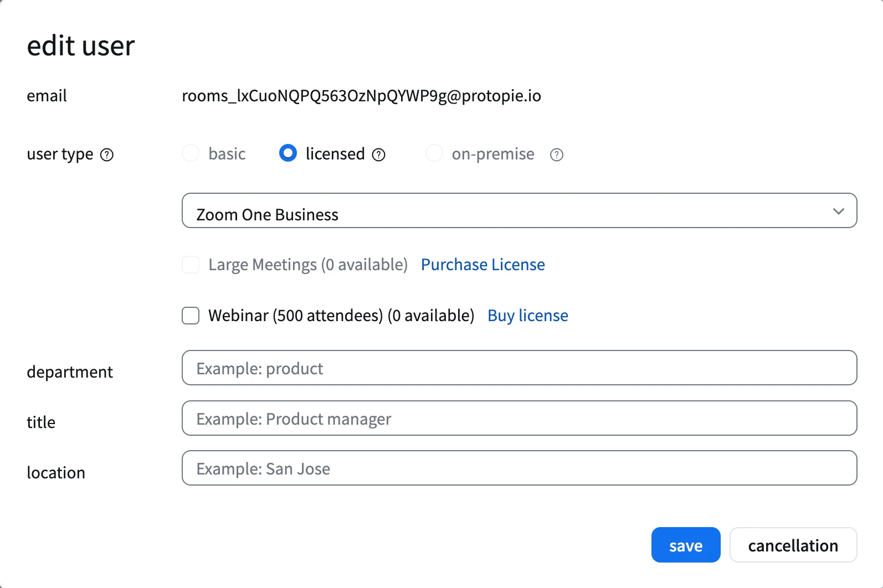Choose the on-premise user type radio
Image resolution: width=883 pixels, height=588 pixels.
point(434,153)
